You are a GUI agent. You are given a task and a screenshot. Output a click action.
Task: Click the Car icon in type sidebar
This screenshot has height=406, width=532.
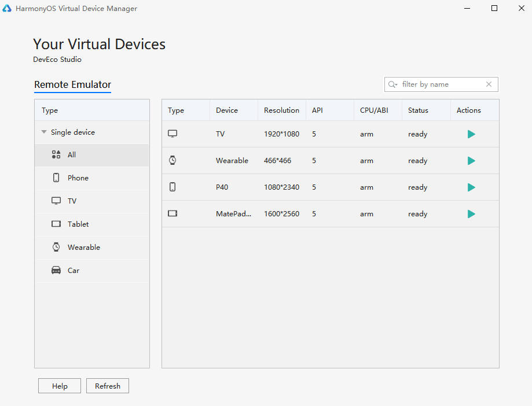56,270
